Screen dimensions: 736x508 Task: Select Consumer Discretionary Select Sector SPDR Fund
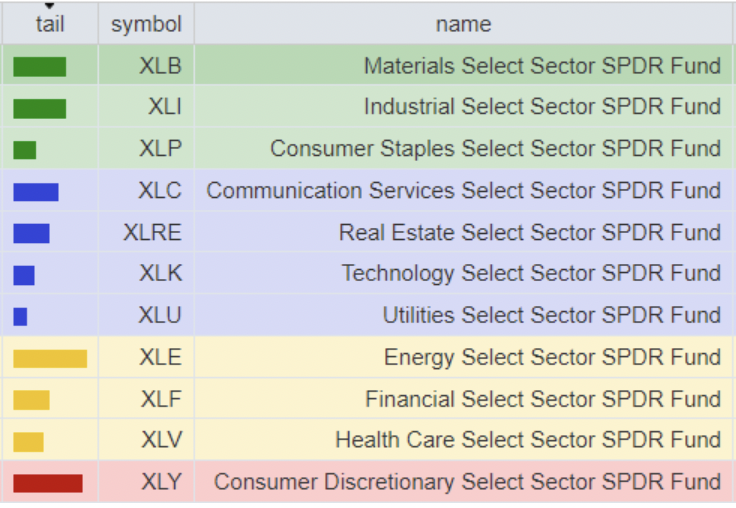pyautogui.click(x=467, y=482)
